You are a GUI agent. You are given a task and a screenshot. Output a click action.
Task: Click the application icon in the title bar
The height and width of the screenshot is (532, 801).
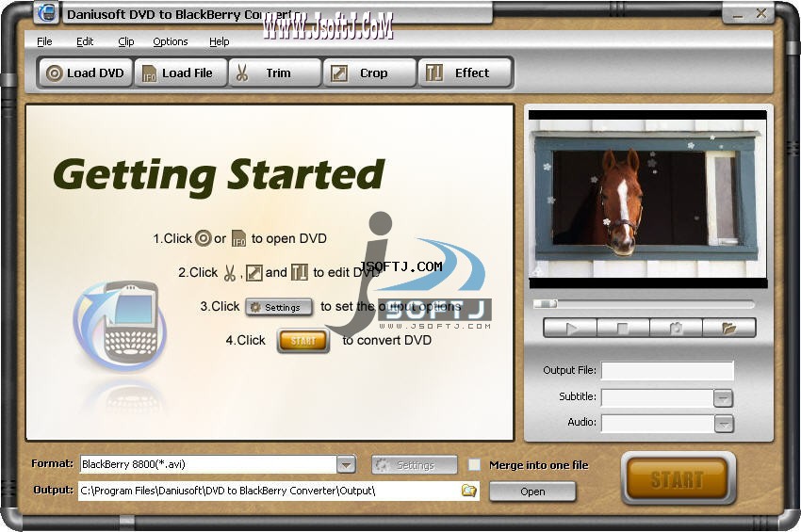[x=47, y=12]
